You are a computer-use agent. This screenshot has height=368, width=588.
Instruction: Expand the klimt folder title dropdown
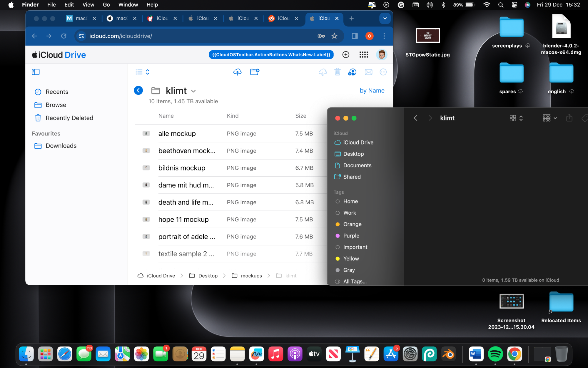coord(193,91)
